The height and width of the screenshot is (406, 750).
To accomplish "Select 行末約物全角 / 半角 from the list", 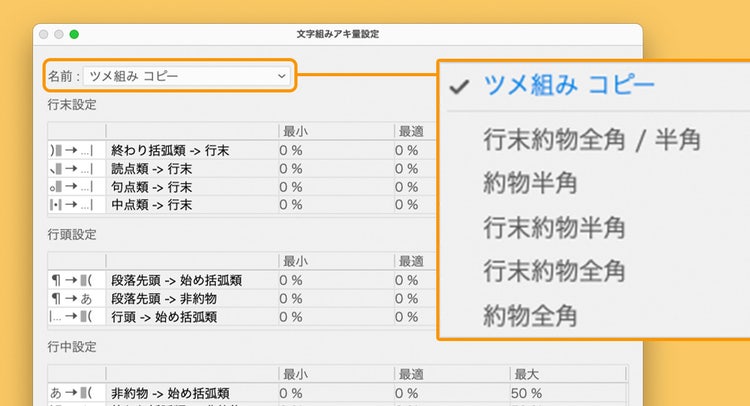I will coord(591,139).
